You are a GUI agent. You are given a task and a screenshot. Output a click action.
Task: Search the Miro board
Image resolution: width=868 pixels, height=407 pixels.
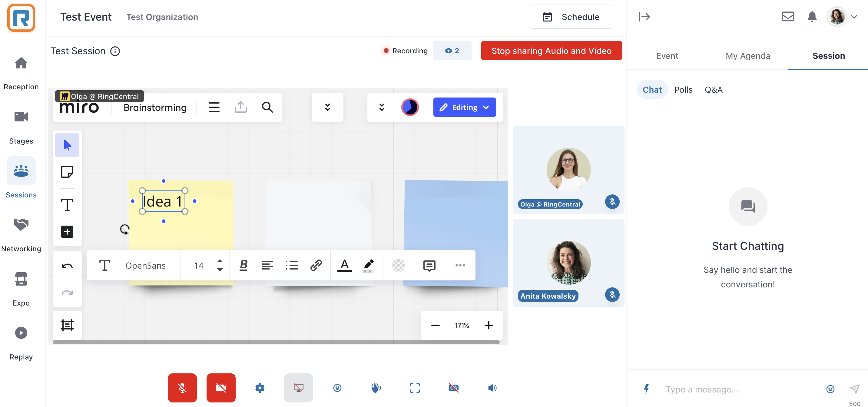point(267,107)
